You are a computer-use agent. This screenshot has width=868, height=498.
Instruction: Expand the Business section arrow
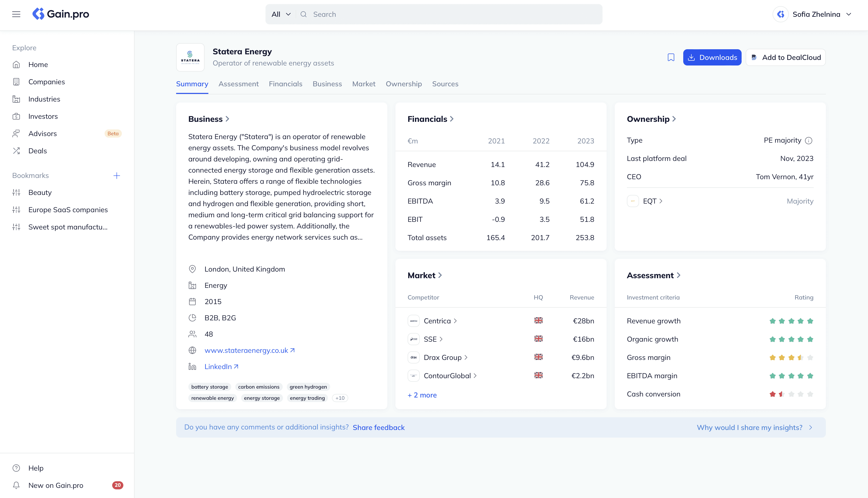click(228, 119)
